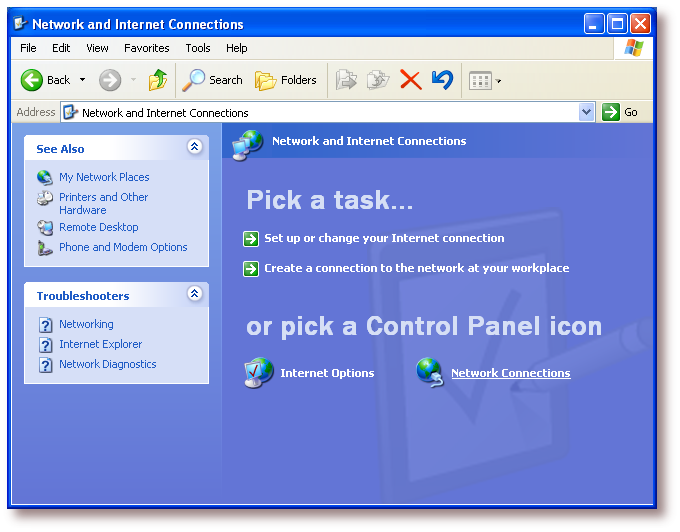The height and width of the screenshot is (532, 680).
Task: Open the Internet Options icon
Action: pyautogui.click(x=259, y=373)
